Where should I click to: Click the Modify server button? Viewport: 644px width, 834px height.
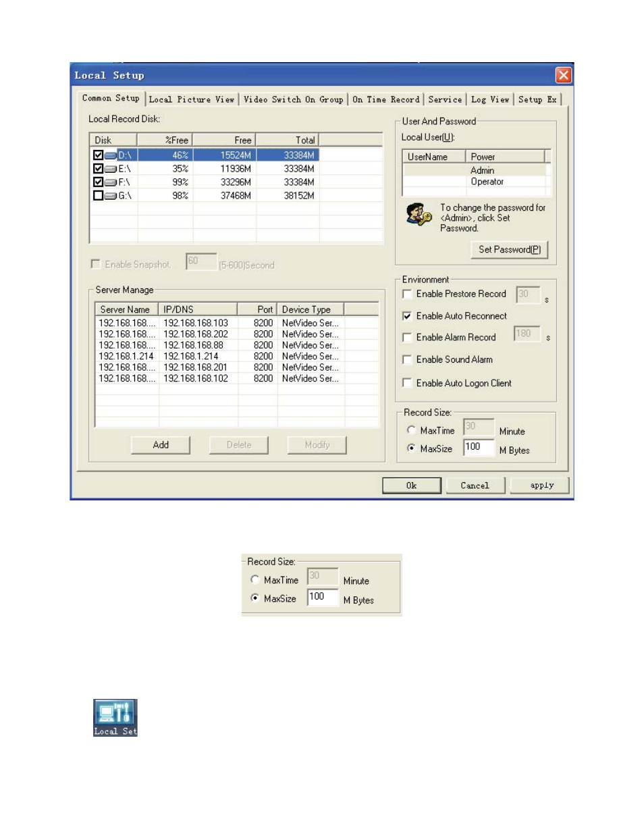click(x=317, y=445)
